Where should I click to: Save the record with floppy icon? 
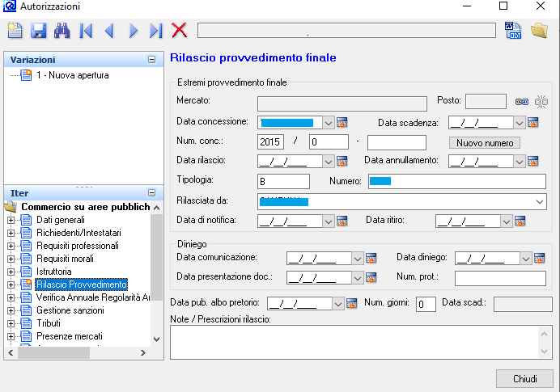coord(38,31)
